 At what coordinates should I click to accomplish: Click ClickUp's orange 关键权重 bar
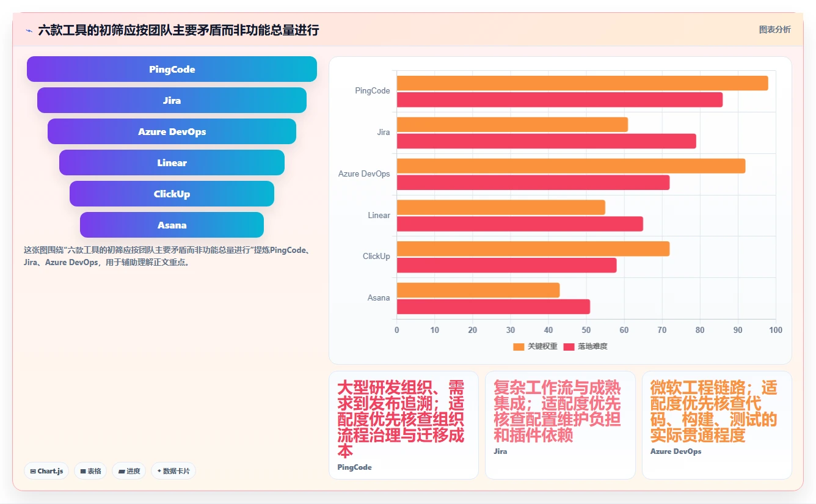tap(533, 249)
